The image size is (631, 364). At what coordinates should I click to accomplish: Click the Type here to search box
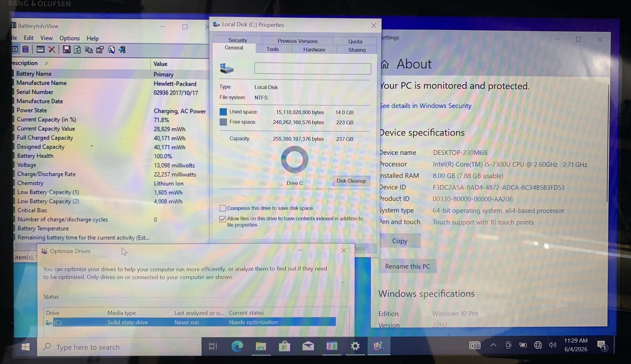(x=120, y=347)
